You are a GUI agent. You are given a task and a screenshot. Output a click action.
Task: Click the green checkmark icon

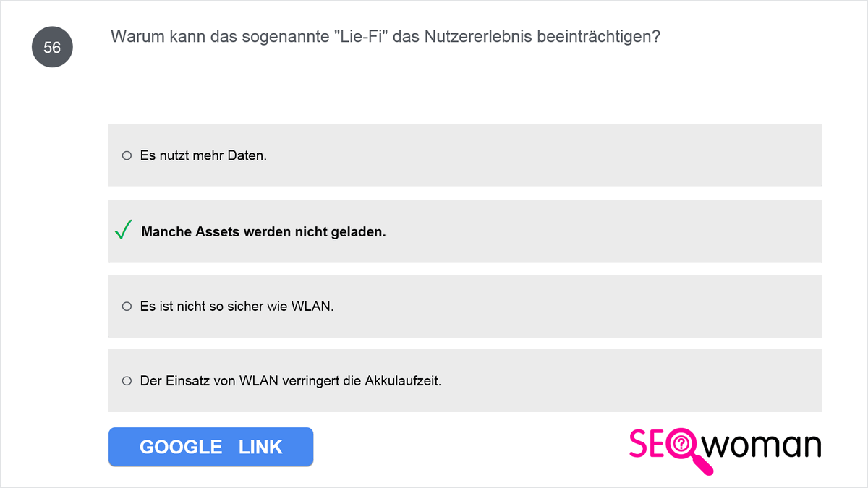pos(124,231)
